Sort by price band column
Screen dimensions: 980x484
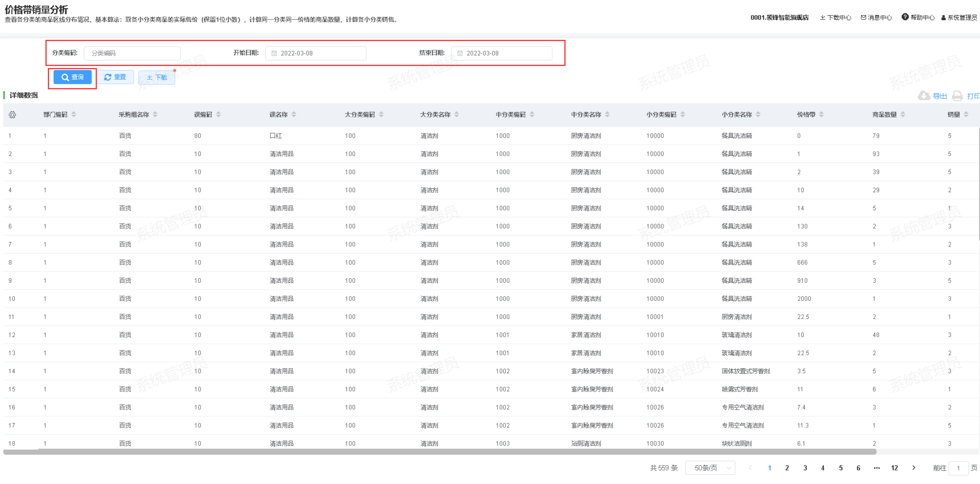point(821,115)
